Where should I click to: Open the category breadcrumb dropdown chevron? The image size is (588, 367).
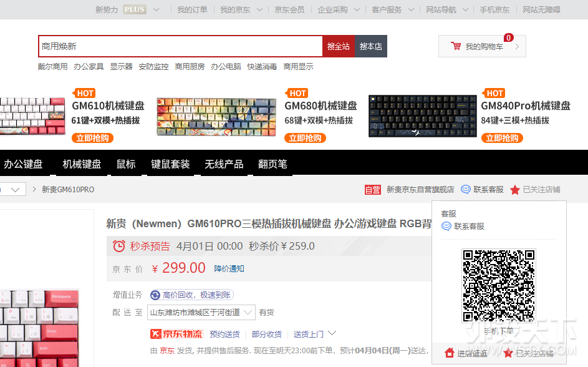(x=15, y=190)
